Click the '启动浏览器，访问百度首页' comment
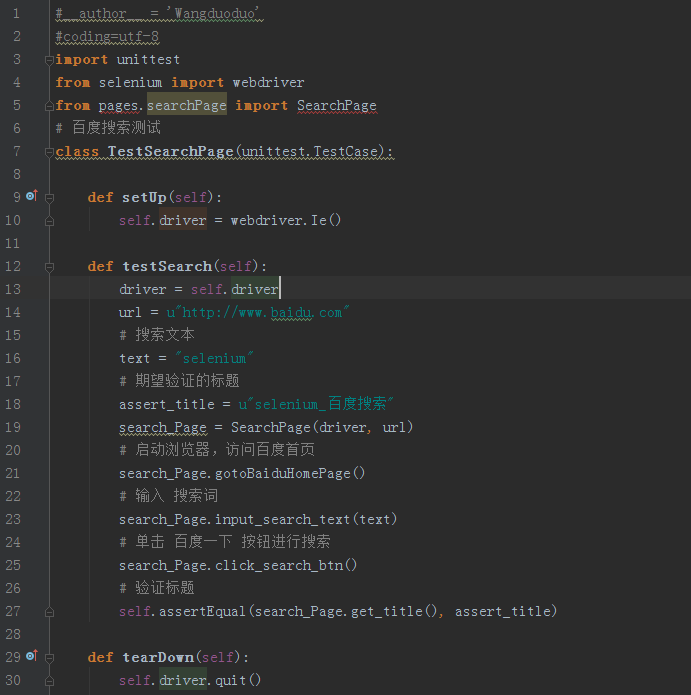691x695 pixels. pos(225,450)
